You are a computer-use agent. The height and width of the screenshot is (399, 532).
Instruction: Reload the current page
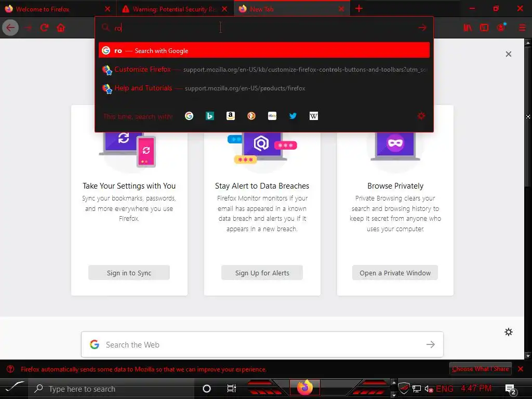click(x=45, y=28)
